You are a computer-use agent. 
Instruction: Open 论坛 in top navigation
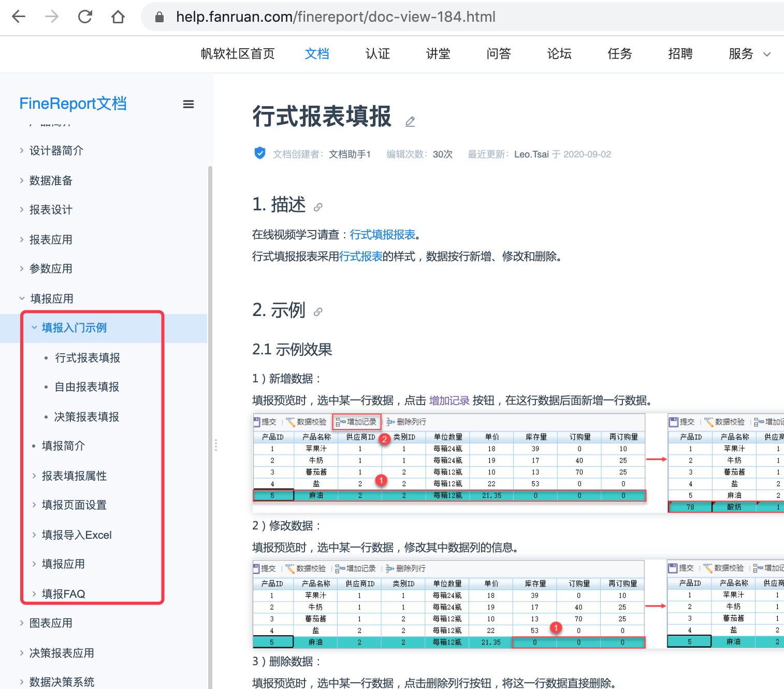pos(559,54)
